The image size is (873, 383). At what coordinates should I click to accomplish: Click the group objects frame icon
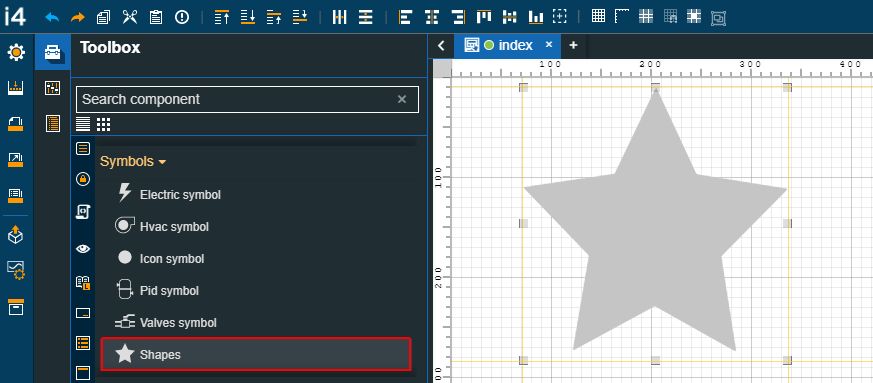(x=718, y=18)
